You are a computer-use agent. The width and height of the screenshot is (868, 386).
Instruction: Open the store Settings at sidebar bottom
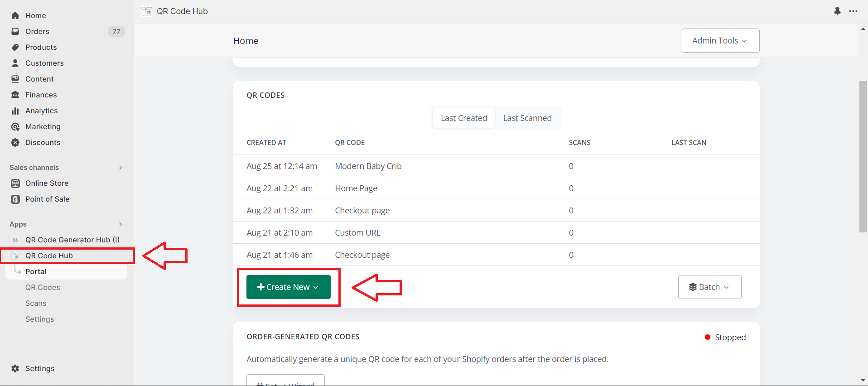click(x=40, y=368)
